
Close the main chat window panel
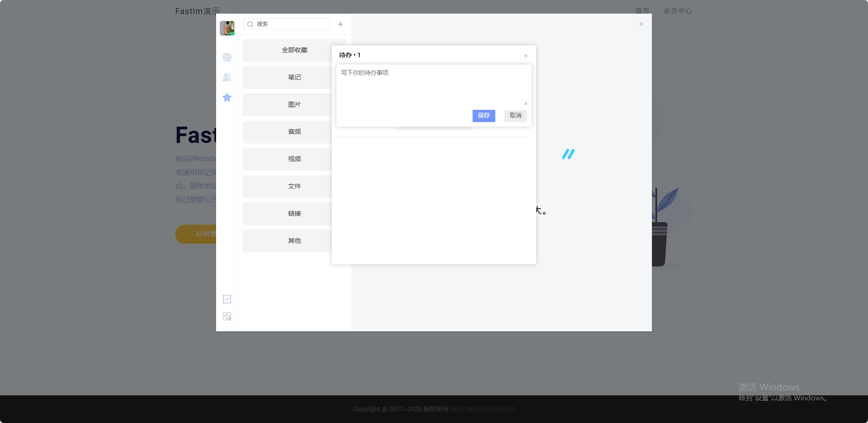pyautogui.click(x=641, y=24)
